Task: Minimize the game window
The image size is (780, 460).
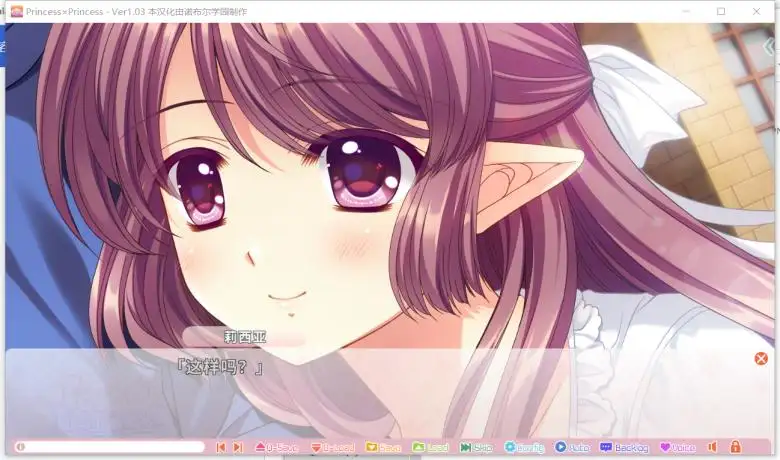Action: (x=675, y=11)
